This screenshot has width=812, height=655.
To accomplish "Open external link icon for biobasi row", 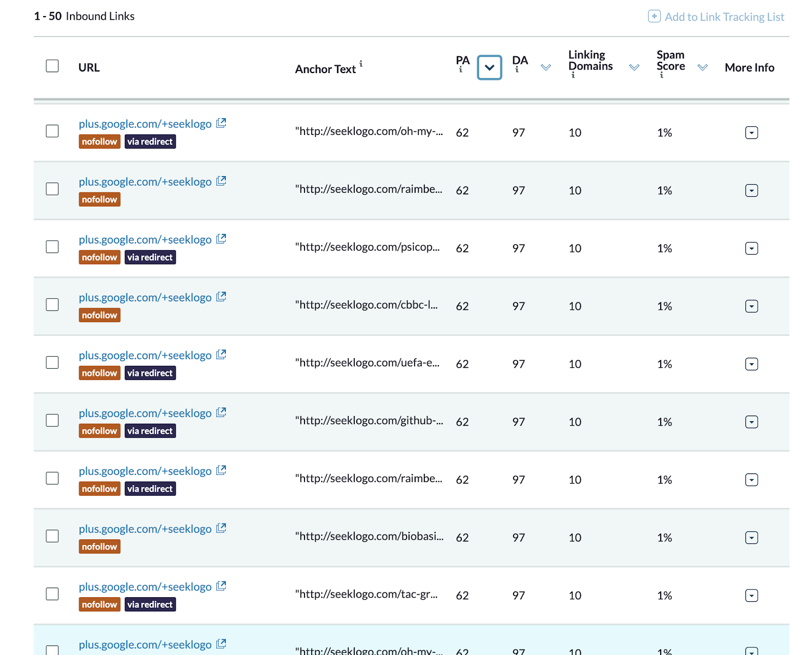I will tap(221, 528).
